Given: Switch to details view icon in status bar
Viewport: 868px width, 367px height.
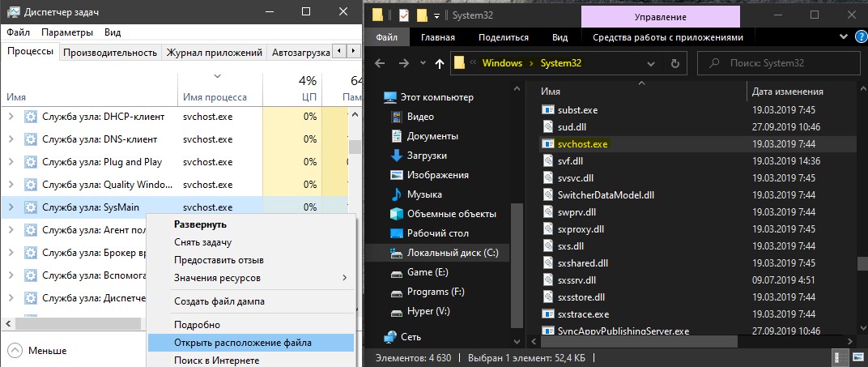Looking at the screenshot, I should tap(841, 357).
